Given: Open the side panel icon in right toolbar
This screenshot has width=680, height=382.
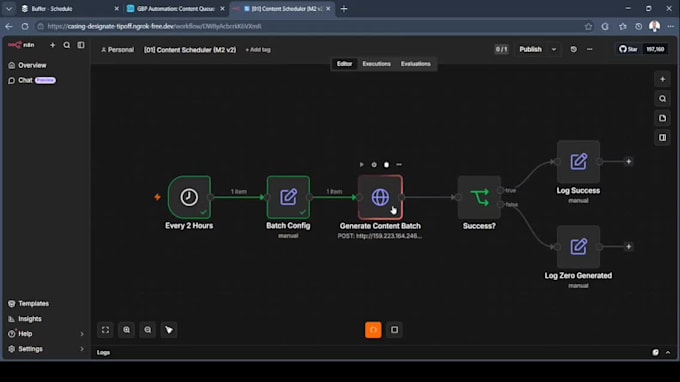Looking at the screenshot, I should tap(662, 138).
